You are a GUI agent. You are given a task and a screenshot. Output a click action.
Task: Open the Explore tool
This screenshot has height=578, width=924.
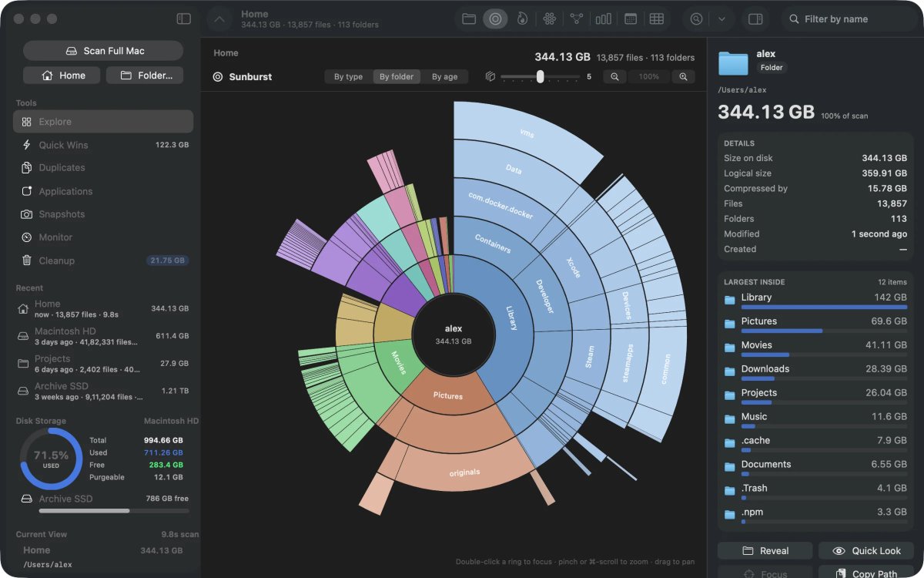pos(103,122)
